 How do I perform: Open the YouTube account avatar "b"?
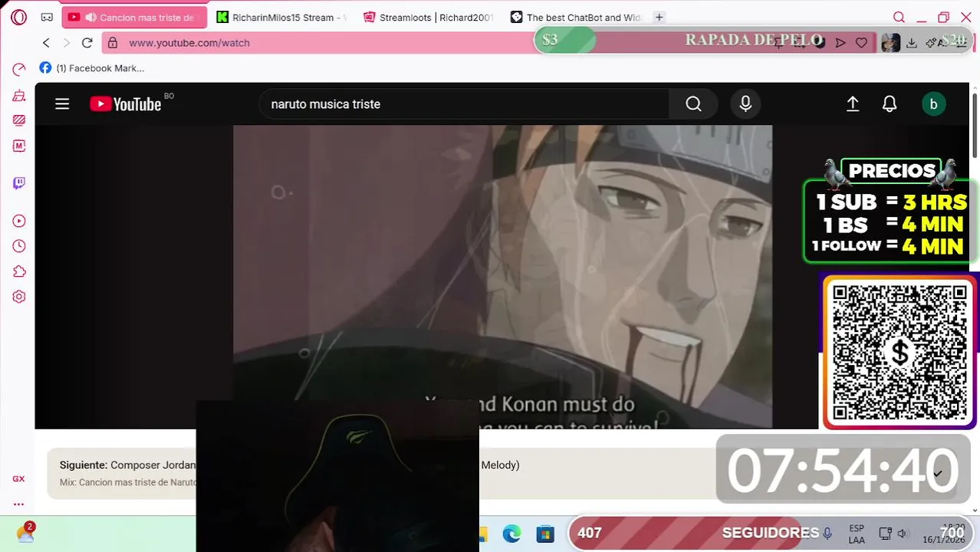tap(933, 104)
